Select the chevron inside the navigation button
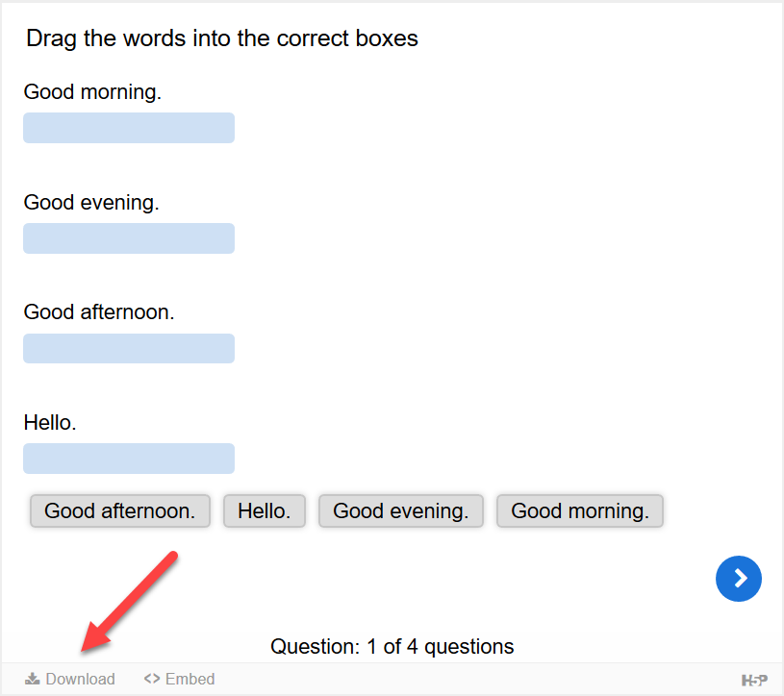The width and height of the screenshot is (784, 696). pyautogui.click(x=739, y=579)
